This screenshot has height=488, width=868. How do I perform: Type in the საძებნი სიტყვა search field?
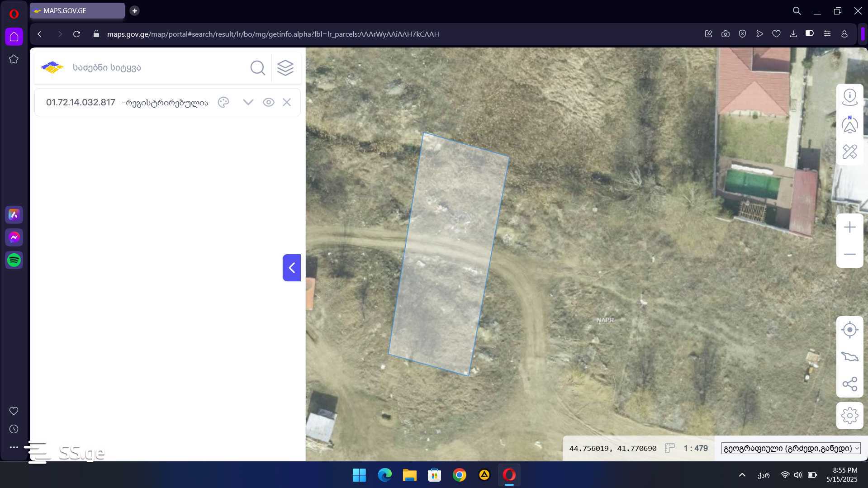pos(154,68)
